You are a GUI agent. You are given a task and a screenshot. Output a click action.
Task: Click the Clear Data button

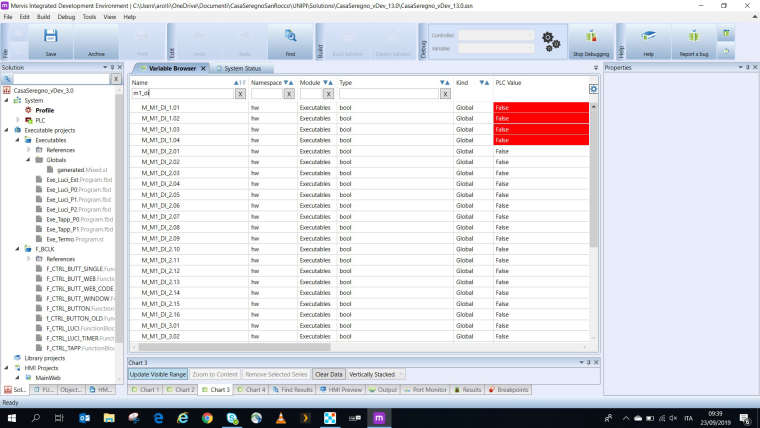click(x=329, y=374)
